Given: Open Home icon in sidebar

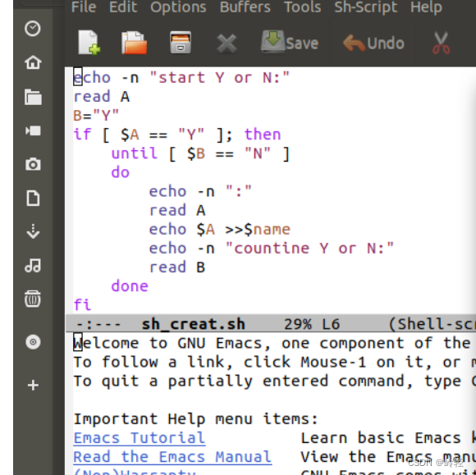Looking at the screenshot, I should point(33,62).
